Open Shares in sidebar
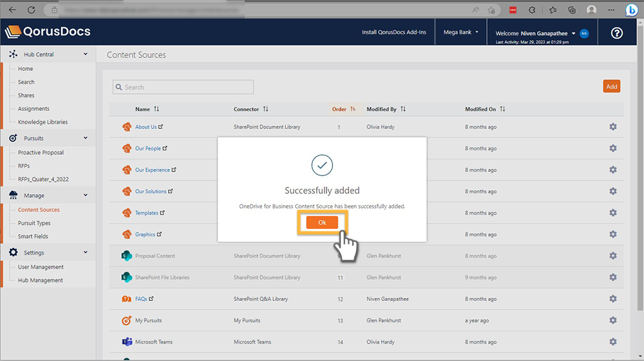The height and width of the screenshot is (361, 644). 26,95
